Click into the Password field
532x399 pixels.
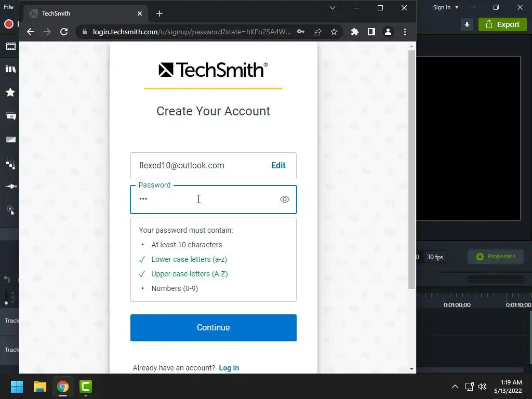coord(214,199)
